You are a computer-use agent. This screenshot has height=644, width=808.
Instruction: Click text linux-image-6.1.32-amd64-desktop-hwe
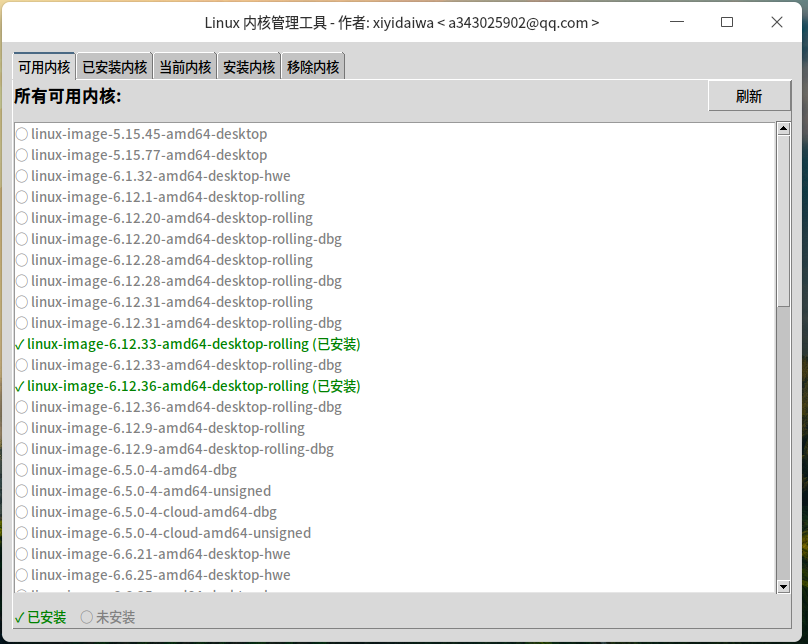click(x=161, y=176)
